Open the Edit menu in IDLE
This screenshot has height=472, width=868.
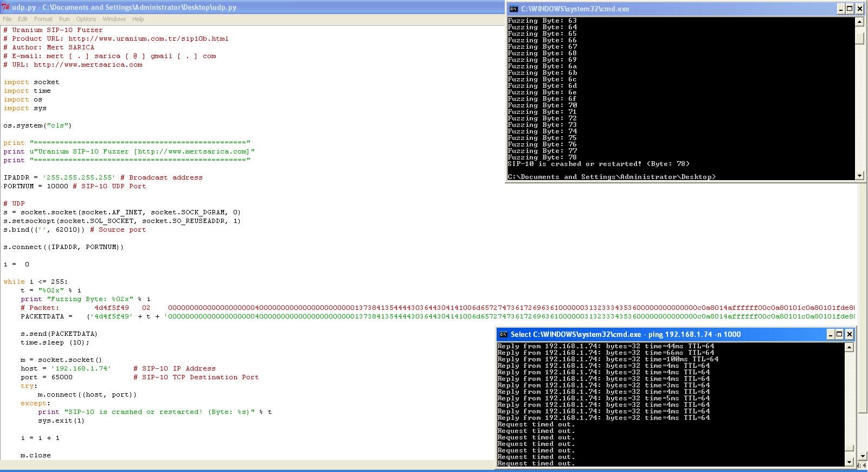point(23,19)
